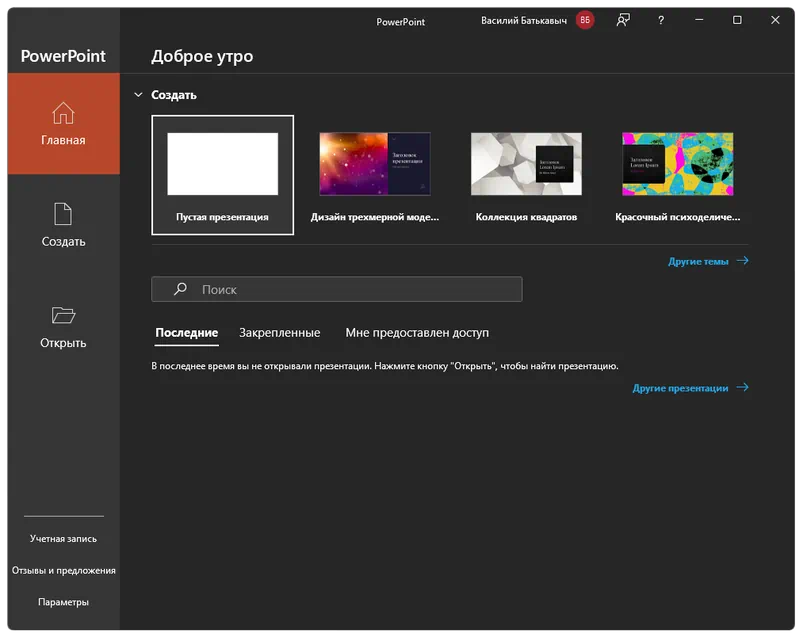
Task: Click Отзывы и предложения in sidebar
Action: [63, 571]
